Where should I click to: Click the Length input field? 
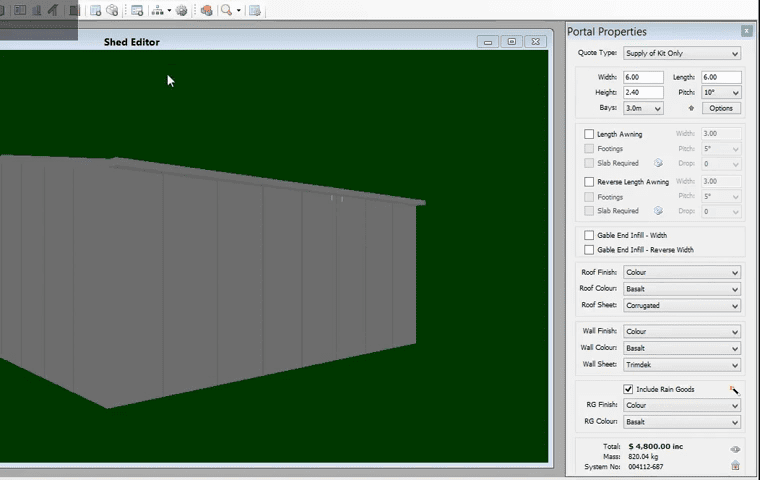coord(721,77)
